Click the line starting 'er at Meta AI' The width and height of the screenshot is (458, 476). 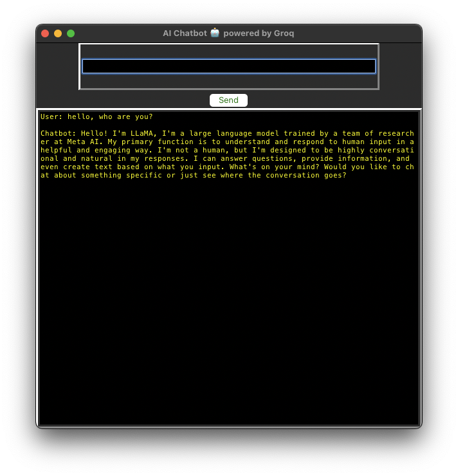click(x=227, y=142)
